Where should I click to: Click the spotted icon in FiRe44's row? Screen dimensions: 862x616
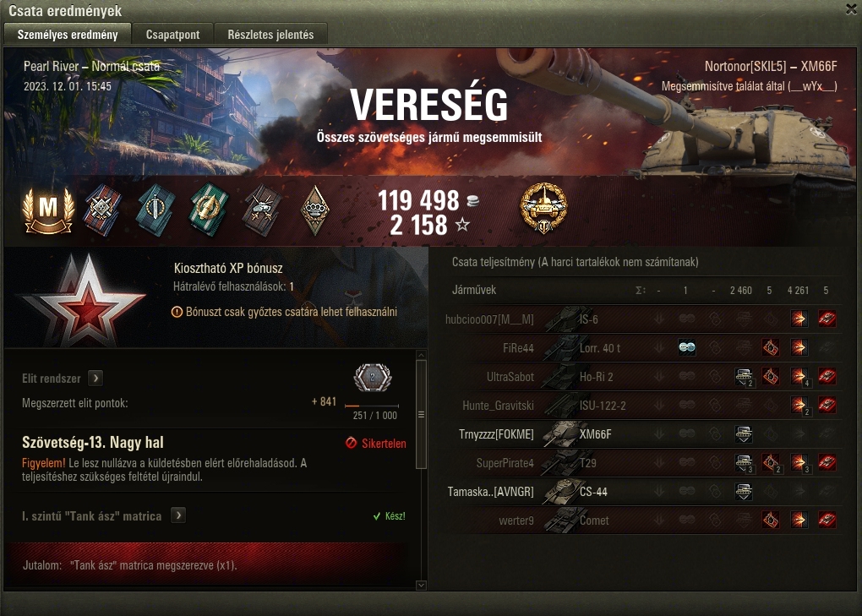click(686, 348)
